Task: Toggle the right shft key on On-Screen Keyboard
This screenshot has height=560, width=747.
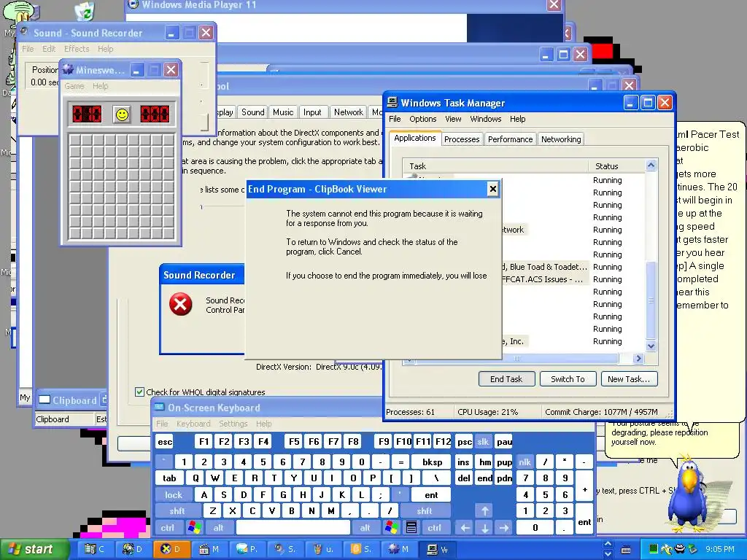Action: (425, 511)
